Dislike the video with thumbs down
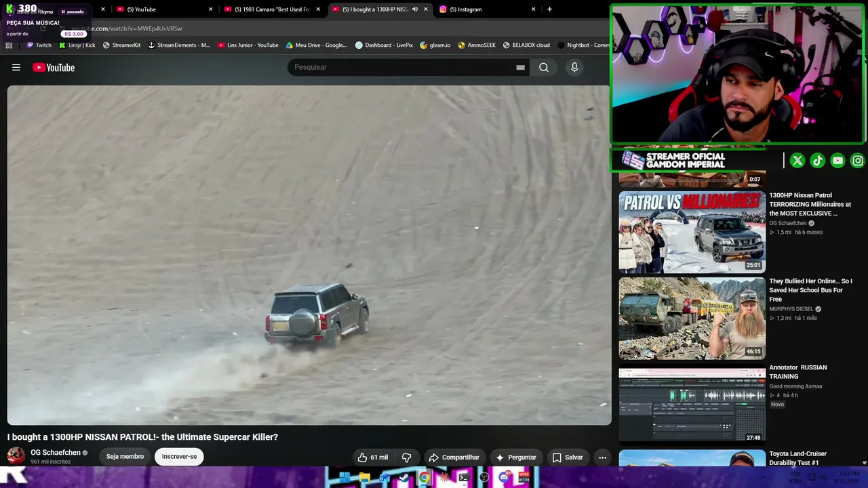 406,457
